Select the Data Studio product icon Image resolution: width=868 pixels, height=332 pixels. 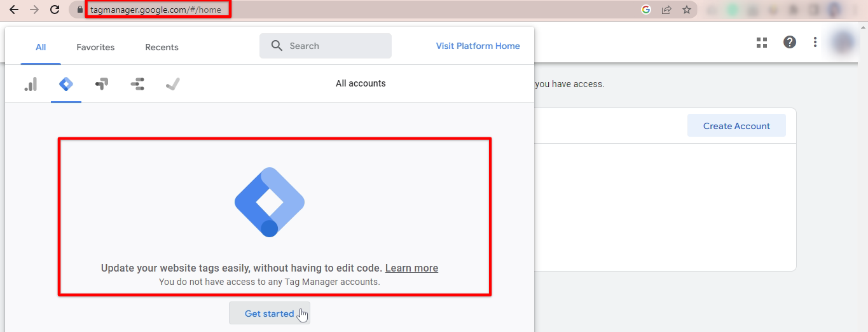pyautogui.click(x=137, y=84)
